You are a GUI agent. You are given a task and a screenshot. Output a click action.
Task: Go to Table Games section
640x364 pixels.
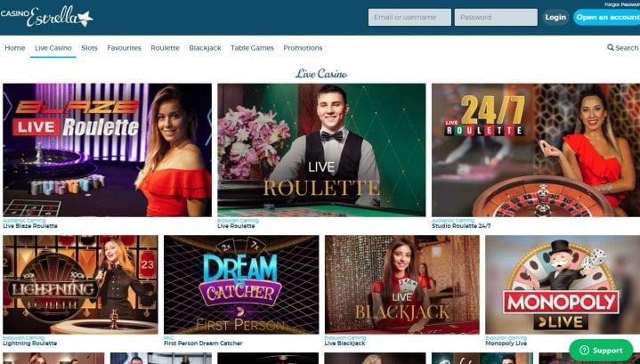(x=252, y=48)
